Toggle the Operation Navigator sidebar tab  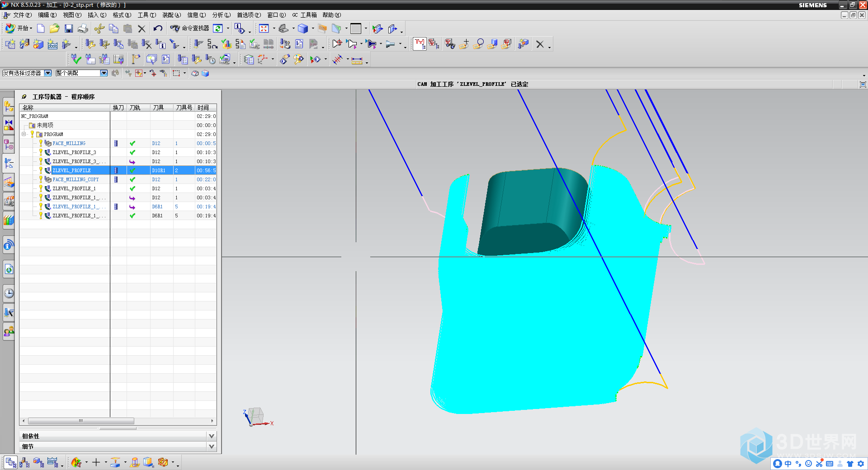[9, 163]
